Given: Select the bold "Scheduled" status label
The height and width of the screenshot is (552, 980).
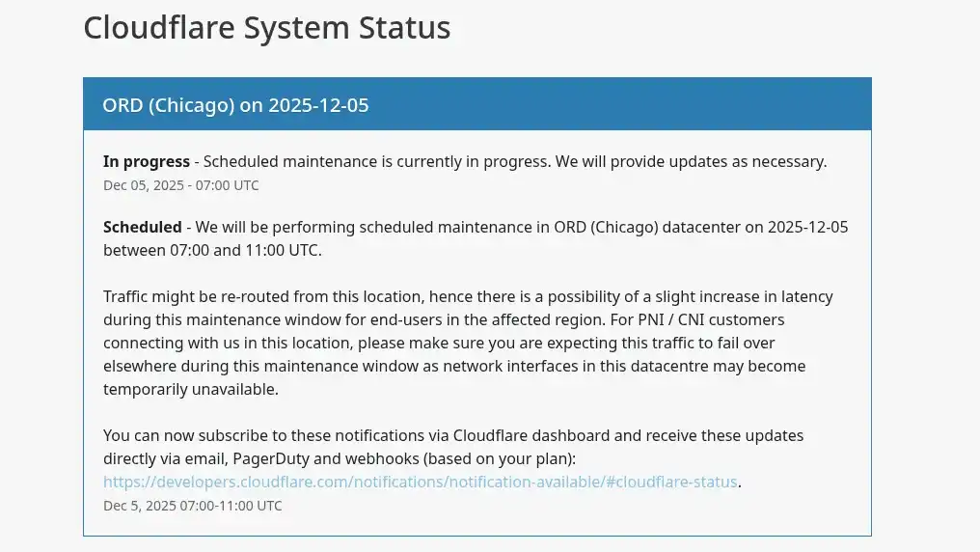Looking at the screenshot, I should click(x=142, y=228).
